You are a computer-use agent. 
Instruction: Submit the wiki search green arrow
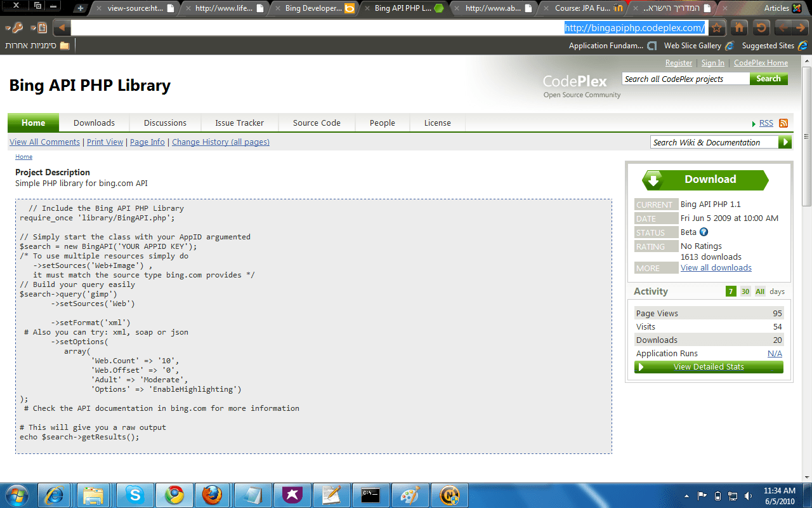[x=785, y=142]
